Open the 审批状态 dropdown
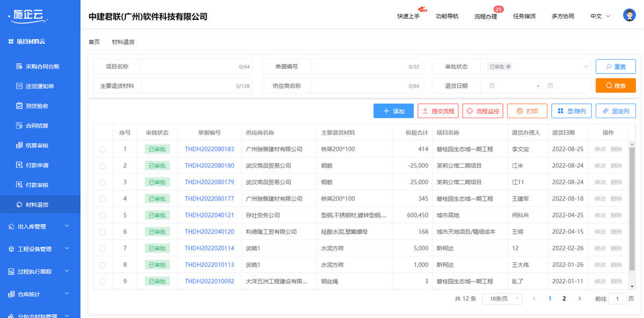 coord(536,67)
